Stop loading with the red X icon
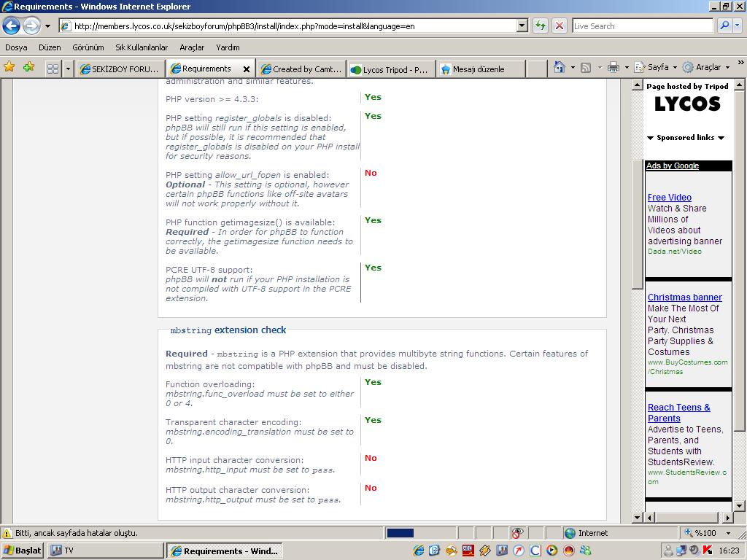 560,26
